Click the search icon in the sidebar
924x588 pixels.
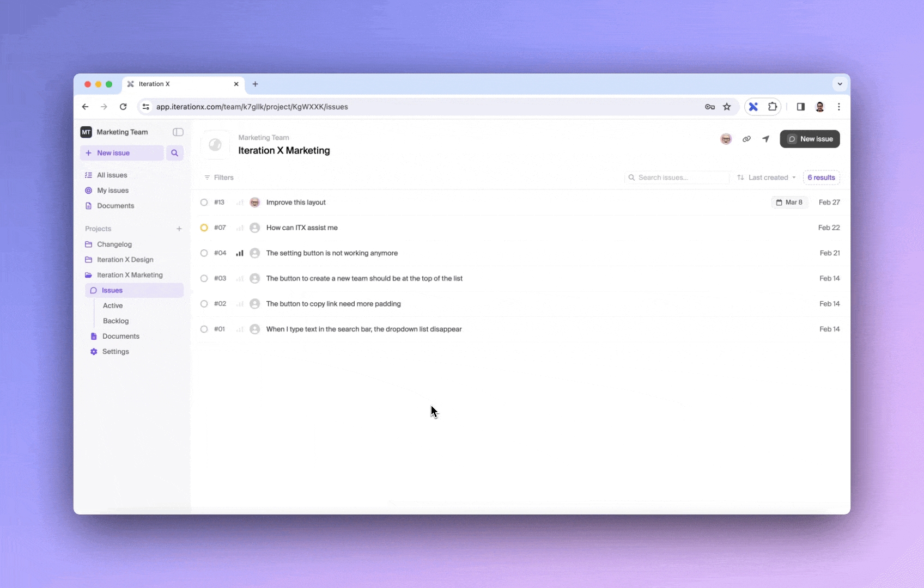[x=174, y=153]
